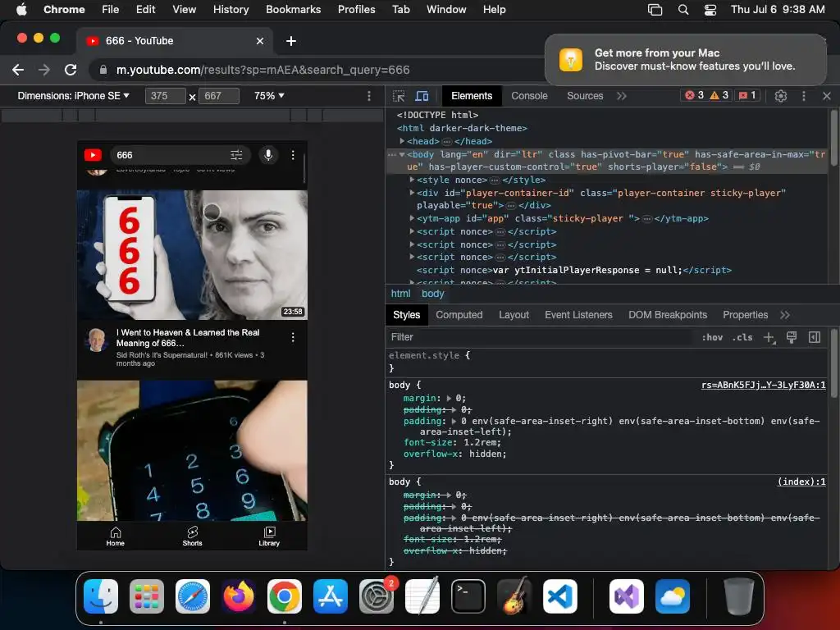Play the keypad video thumbnail
840x630 pixels.
(x=192, y=450)
